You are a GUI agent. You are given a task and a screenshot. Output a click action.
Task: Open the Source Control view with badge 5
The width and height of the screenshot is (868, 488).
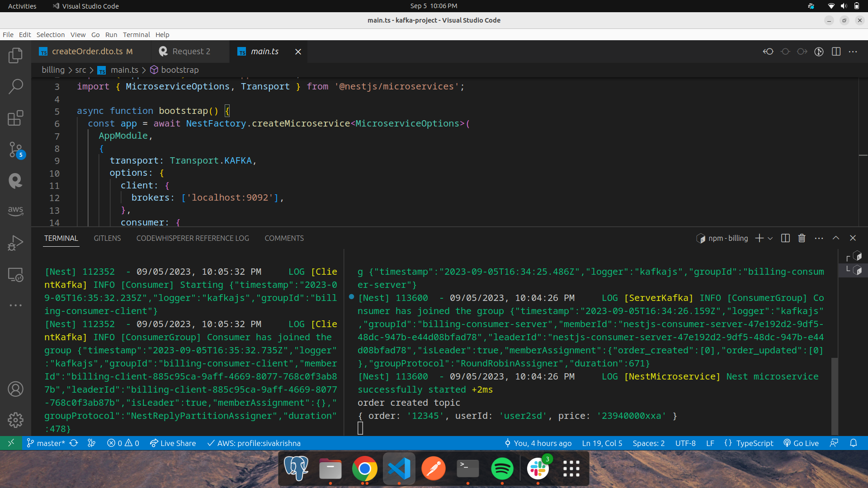(15, 150)
